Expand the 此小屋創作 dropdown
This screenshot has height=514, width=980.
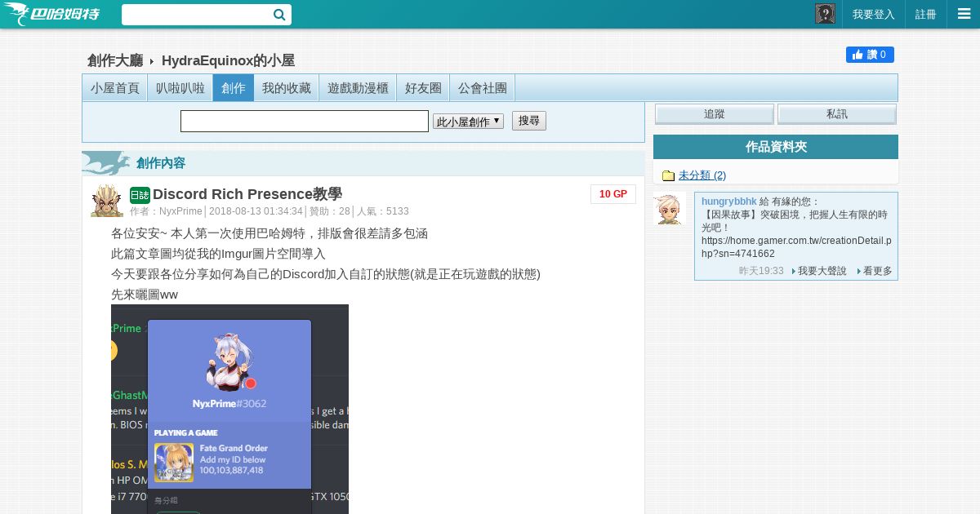pos(468,122)
